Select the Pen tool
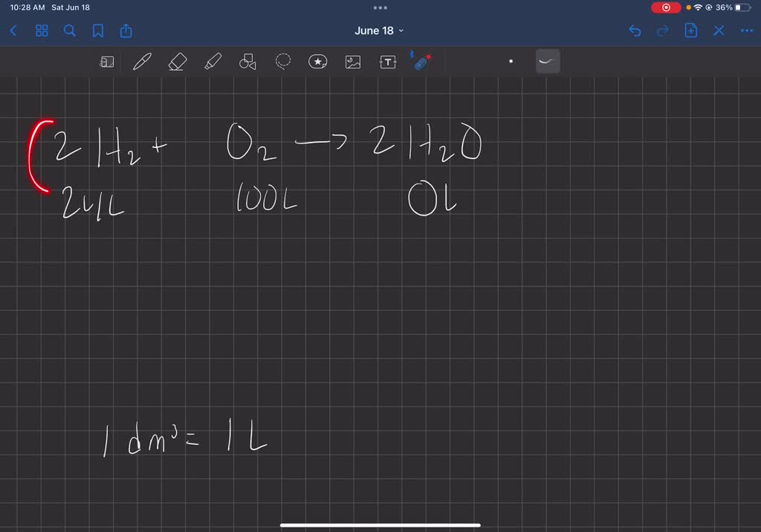Image resolution: width=761 pixels, height=532 pixels. pos(141,62)
